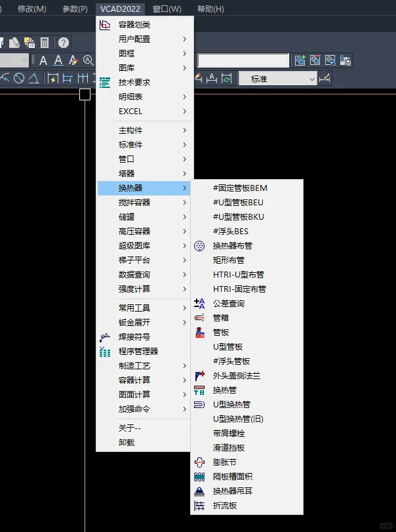
Task: Click the quick dimension lightning icon
Action: [x=53, y=79]
